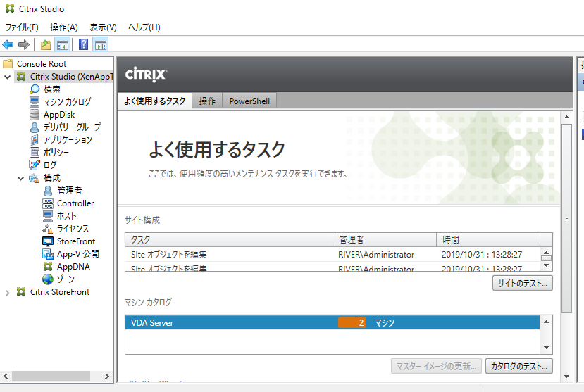
Task: Select the AppDisk tree node
Action: [58, 115]
